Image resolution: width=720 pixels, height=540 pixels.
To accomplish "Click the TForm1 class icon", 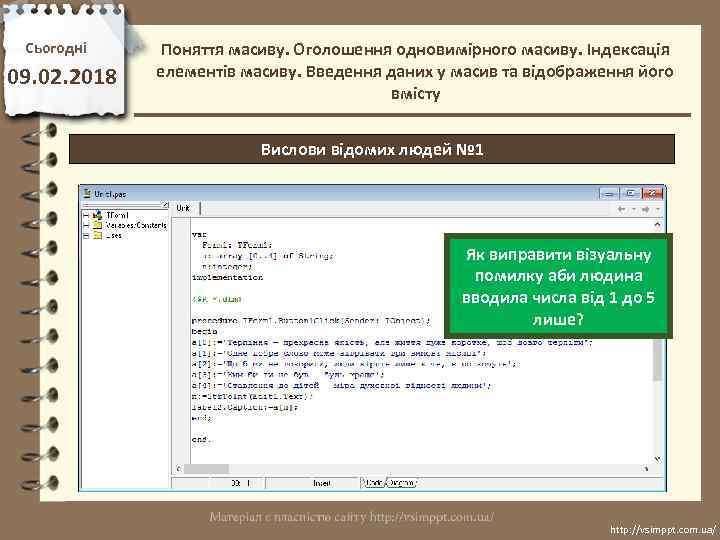I will [x=97, y=215].
